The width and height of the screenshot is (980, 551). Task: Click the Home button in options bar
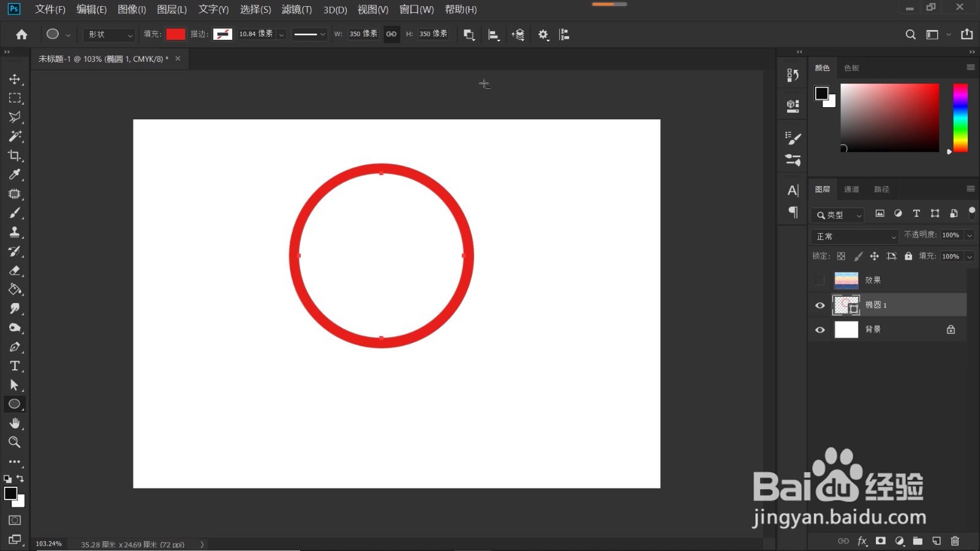click(x=21, y=34)
